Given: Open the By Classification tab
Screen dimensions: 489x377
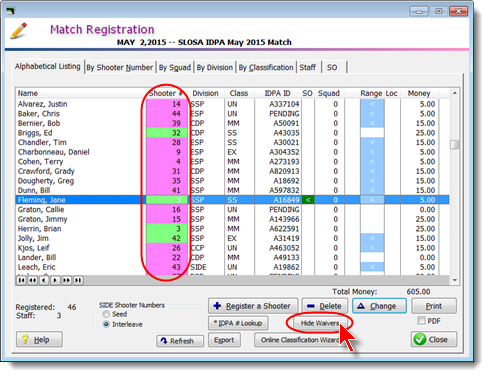Looking at the screenshot, I should click(x=266, y=67).
